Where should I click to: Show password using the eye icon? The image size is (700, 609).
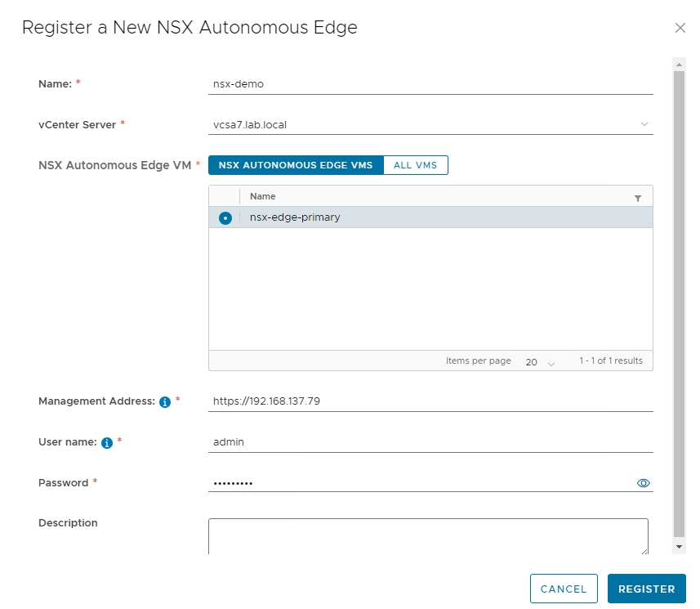tap(643, 483)
